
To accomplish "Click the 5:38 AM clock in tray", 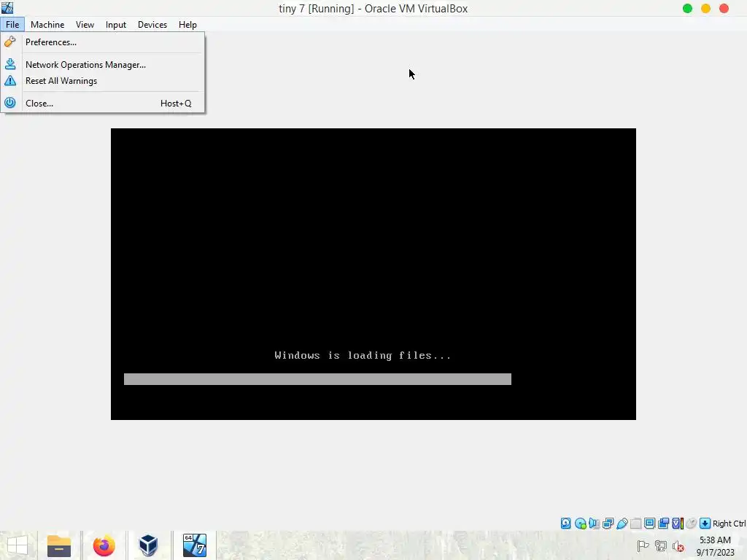I will (x=715, y=540).
